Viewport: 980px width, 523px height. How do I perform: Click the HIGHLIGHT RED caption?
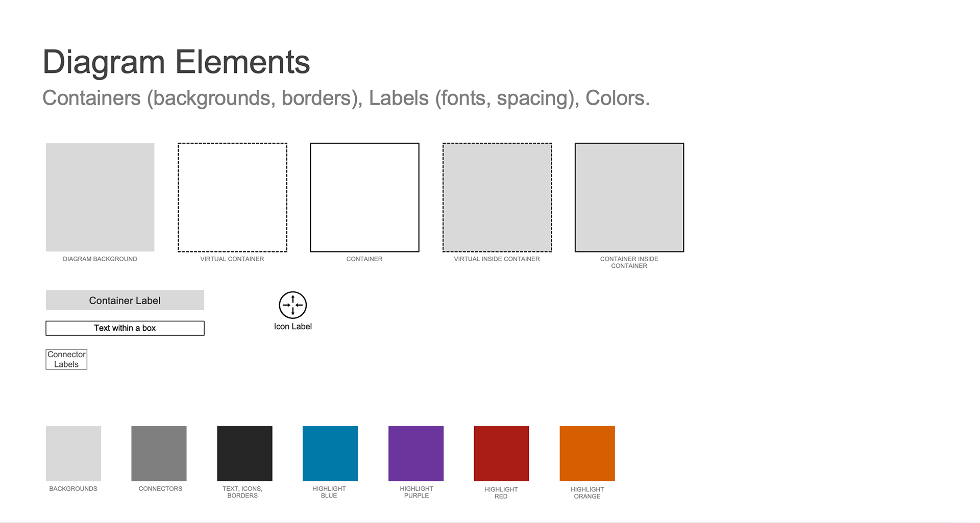[501, 493]
